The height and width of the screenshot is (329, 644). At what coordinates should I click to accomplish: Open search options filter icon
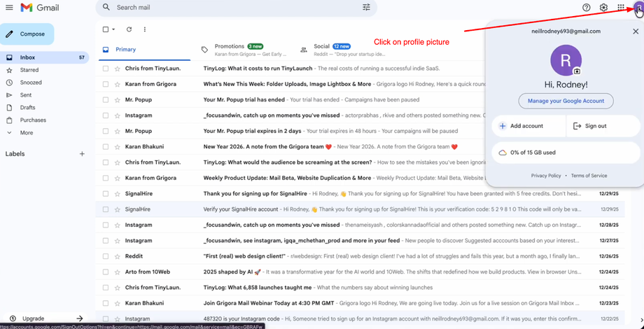tap(366, 8)
